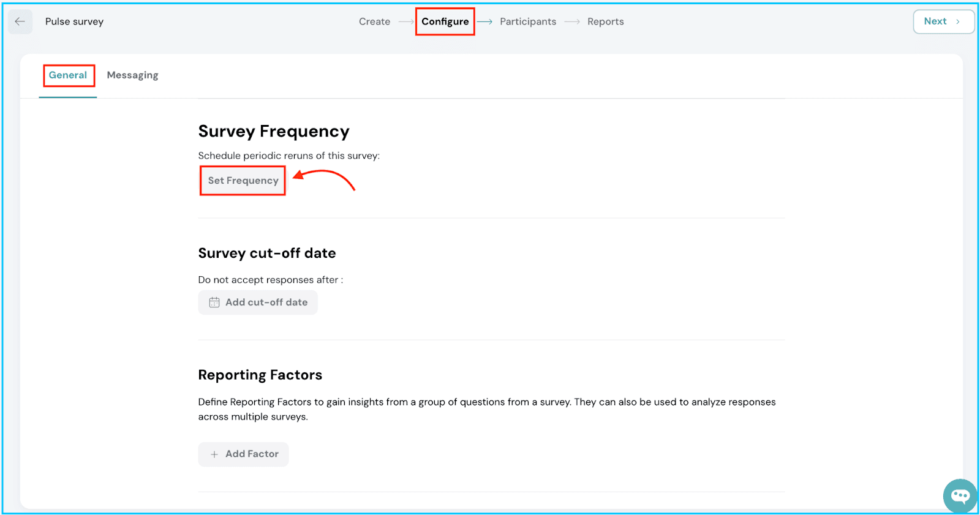Screen dimensions: 980x515
Task: Click the chevron on the Next button
Action: [958, 21]
